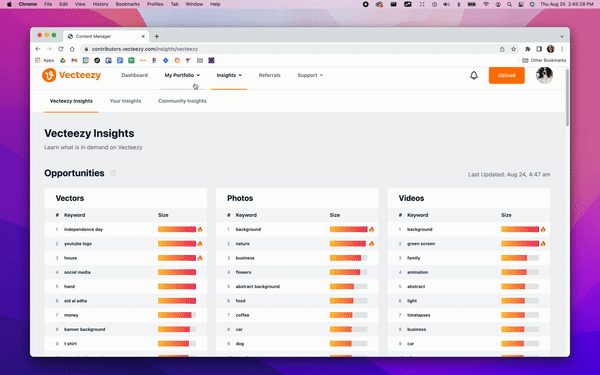The image size is (600, 375).
Task: Click the 'social media' keyword text
Action: point(77,272)
